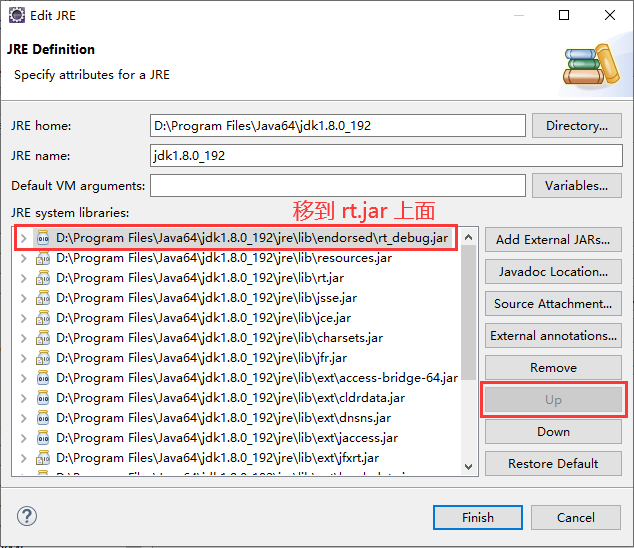
Task: Click the Directory button for JRE home
Action: [x=577, y=126]
